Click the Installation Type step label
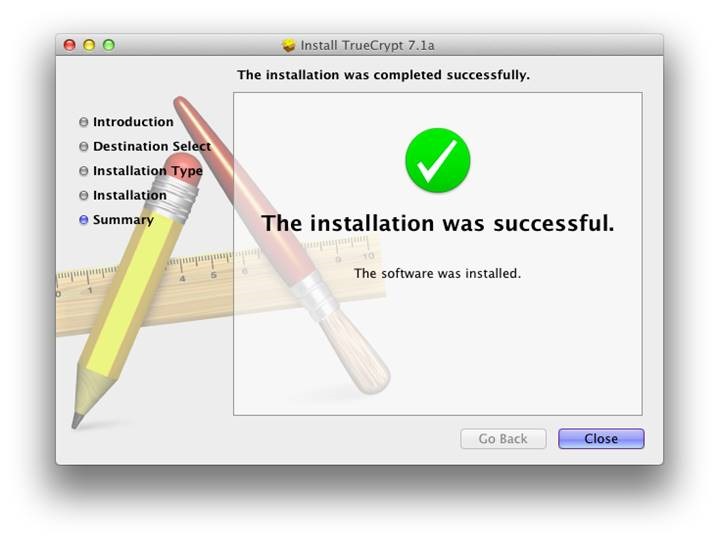 pos(148,171)
